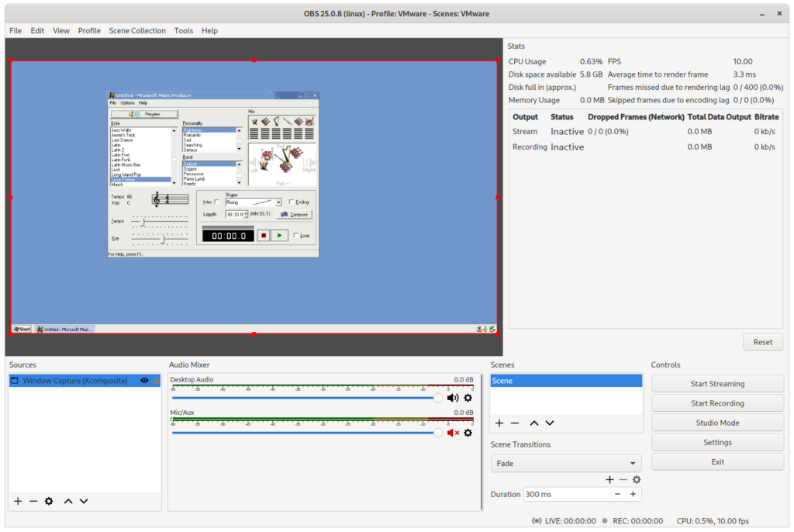
Task: Move scene down in Scenes list
Action: [550, 423]
